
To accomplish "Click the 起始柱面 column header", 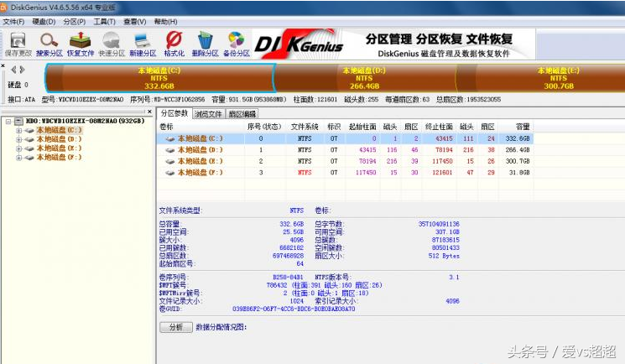I will [362, 127].
